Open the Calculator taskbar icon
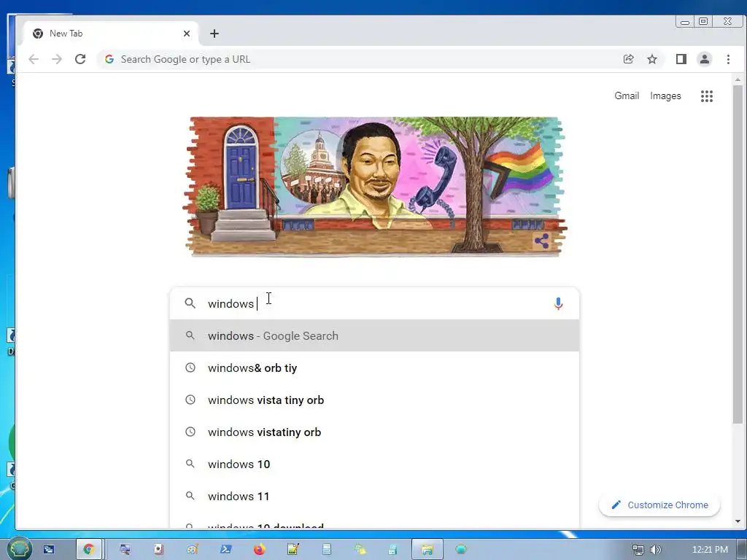 click(x=326, y=550)
